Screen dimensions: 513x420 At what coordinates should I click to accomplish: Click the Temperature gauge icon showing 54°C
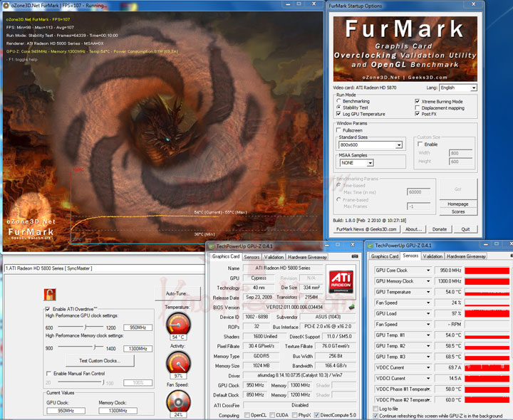(x=178, y=324)
